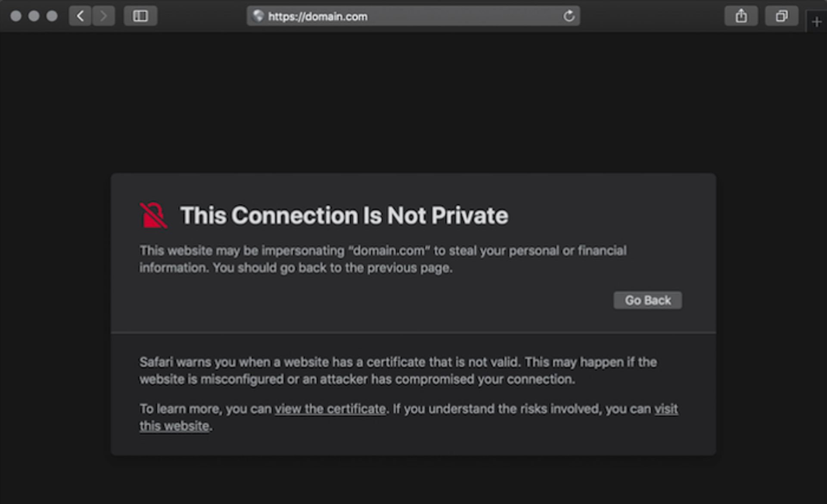Open a new tab with plus button
This screenshot has height=504, width=827.
(x=817, y=22)
